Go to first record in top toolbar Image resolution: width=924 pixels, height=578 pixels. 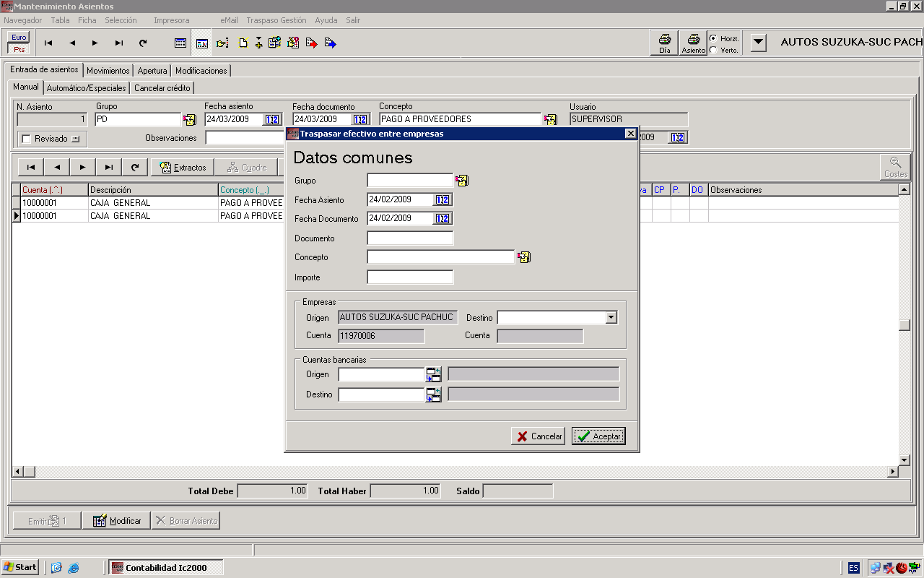[x=48, y=43]
